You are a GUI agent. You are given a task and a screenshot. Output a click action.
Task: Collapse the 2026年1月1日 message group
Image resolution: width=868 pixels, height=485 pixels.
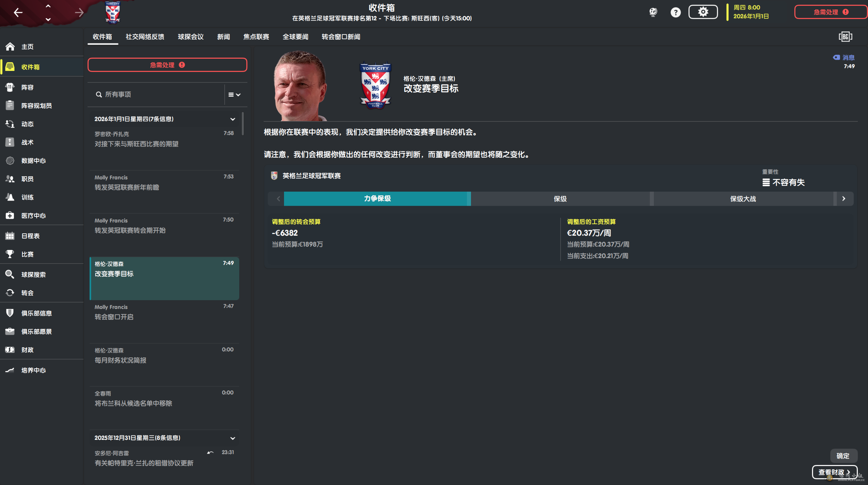232,119
